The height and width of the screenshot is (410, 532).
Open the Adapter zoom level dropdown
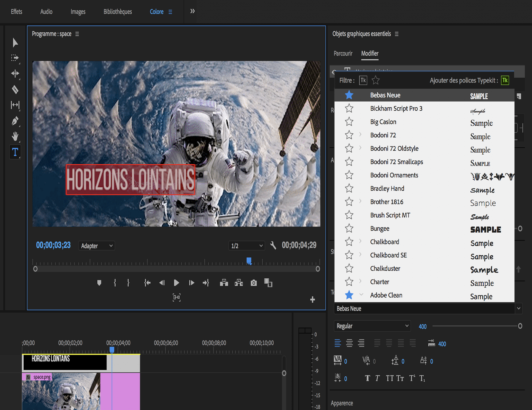pyautogui.click(x=96, y=246)
